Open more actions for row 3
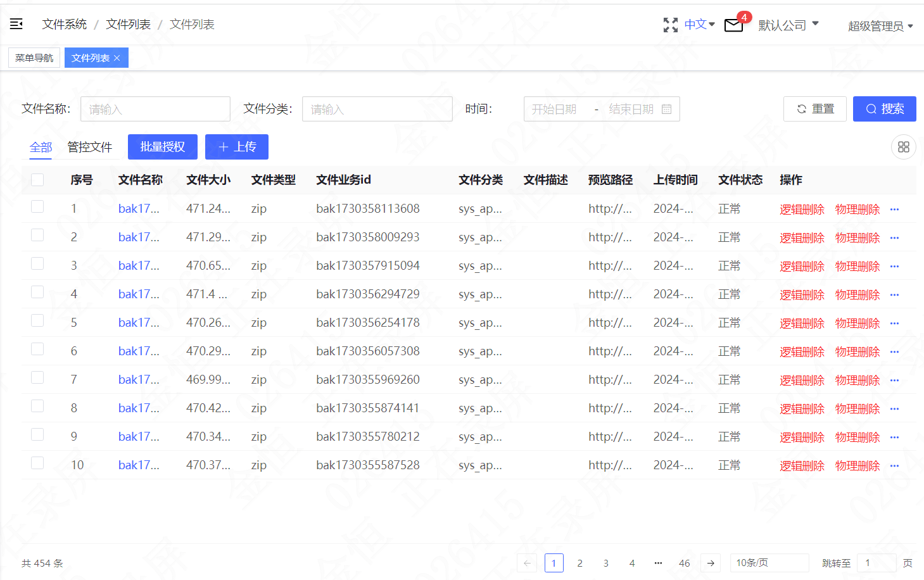The width and height of the screenshot is (924, 580). click(894, 266)
